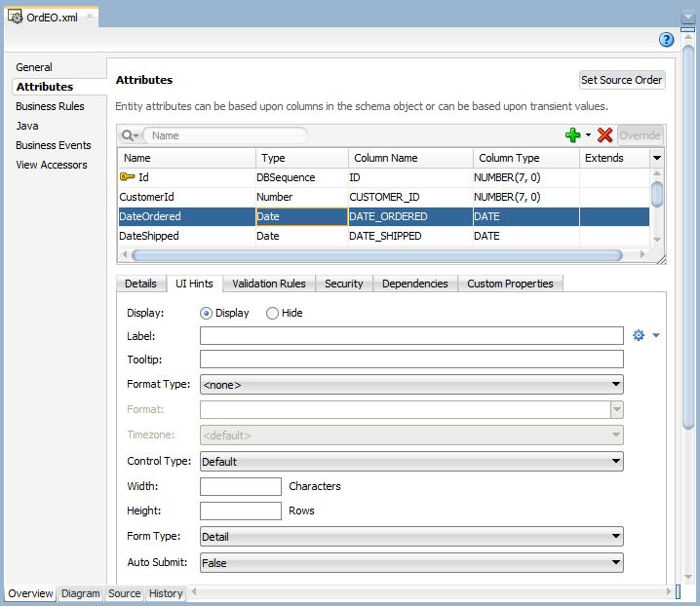Click the blue Help question mark icon

pos(666,40)
